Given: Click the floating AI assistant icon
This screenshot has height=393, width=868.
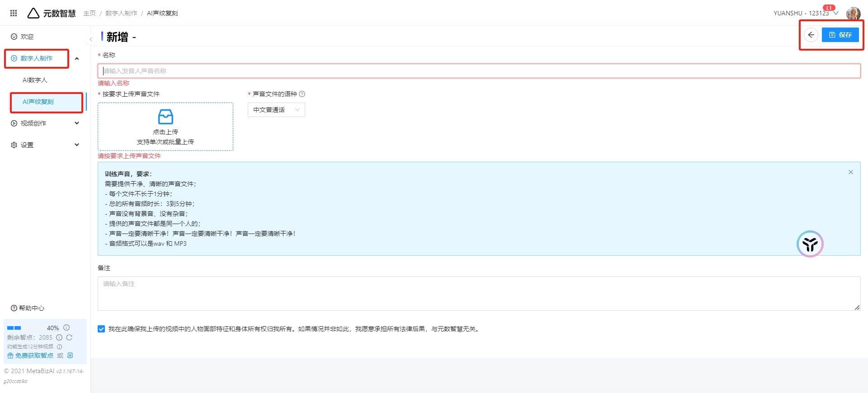Looking at the screenshot, I should (810, 244).
